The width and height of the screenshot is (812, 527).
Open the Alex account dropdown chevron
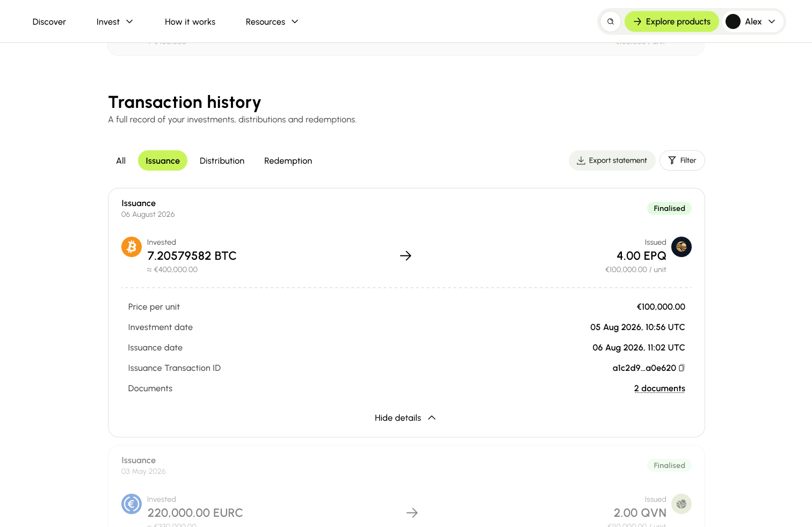tap(772, 21)
